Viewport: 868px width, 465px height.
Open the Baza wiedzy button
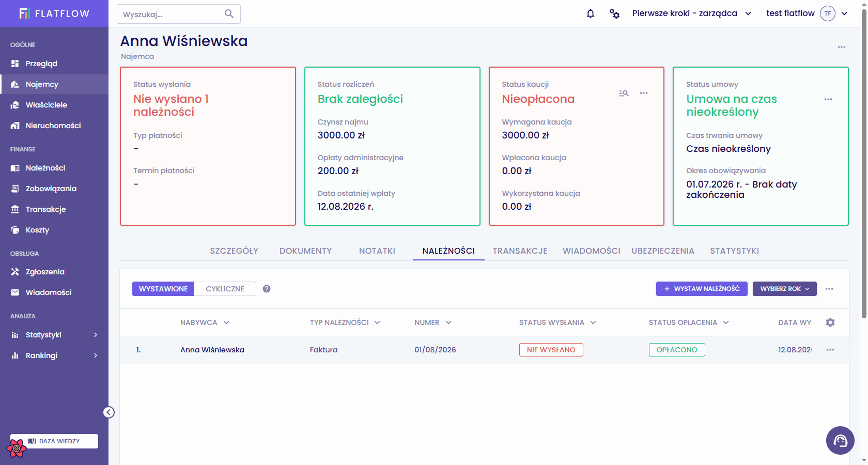pos(54,441)
